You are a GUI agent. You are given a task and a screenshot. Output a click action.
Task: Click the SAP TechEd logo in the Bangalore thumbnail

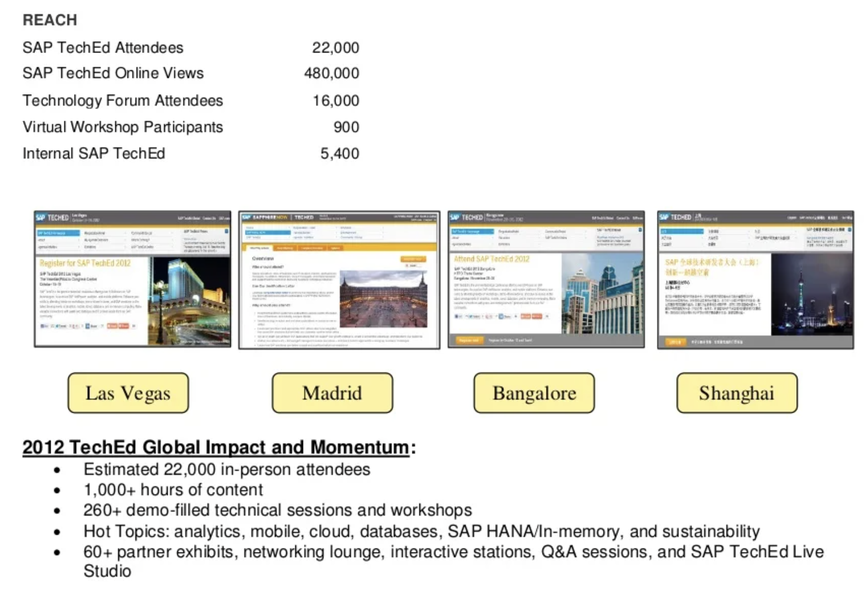coord(466,217)
